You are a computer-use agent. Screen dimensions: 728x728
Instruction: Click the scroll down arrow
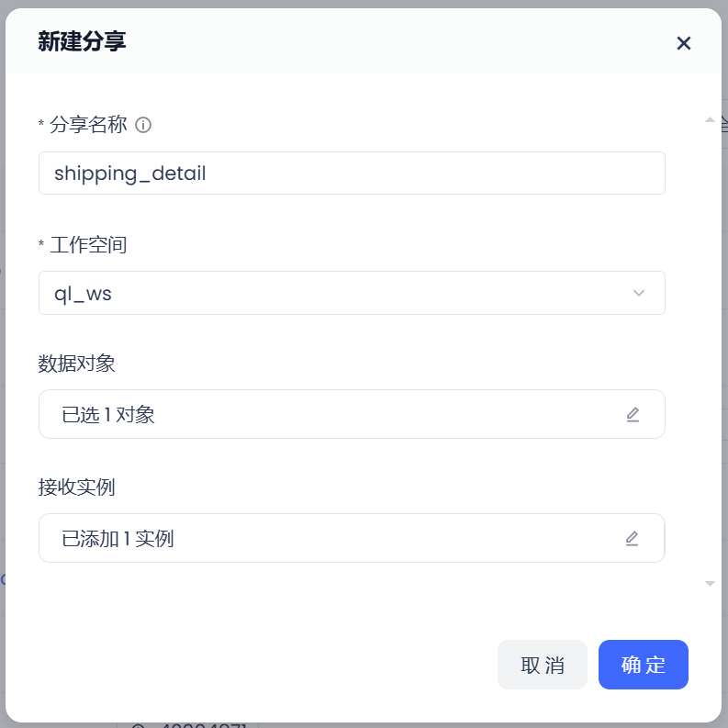[710, 583]
